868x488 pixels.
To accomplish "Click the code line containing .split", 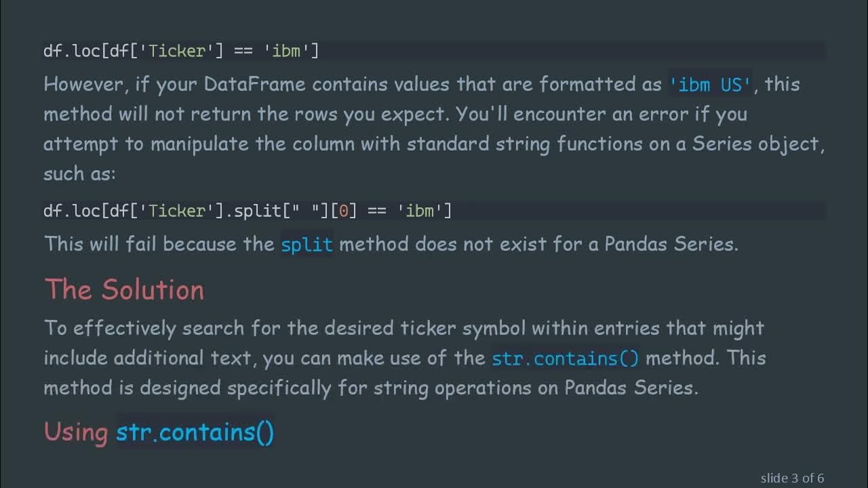I will point(248,211).
